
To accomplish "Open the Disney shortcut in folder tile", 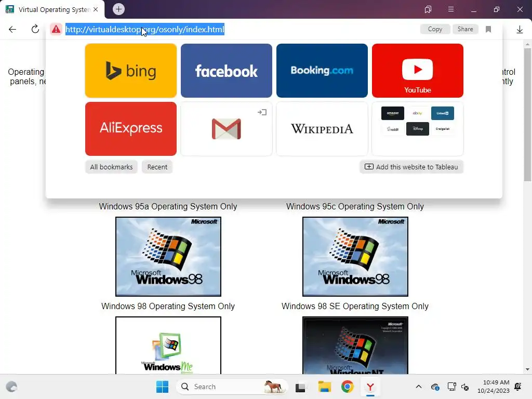I will point(418,129).
